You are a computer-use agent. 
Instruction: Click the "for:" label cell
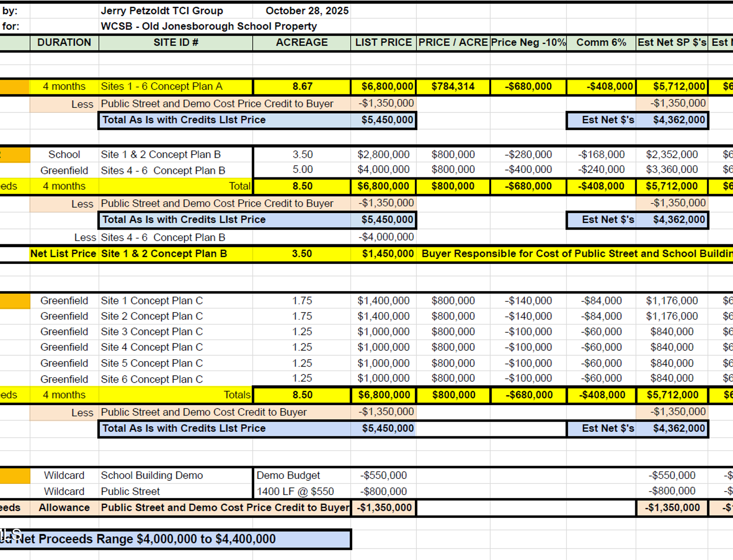[x=10, y=26]
